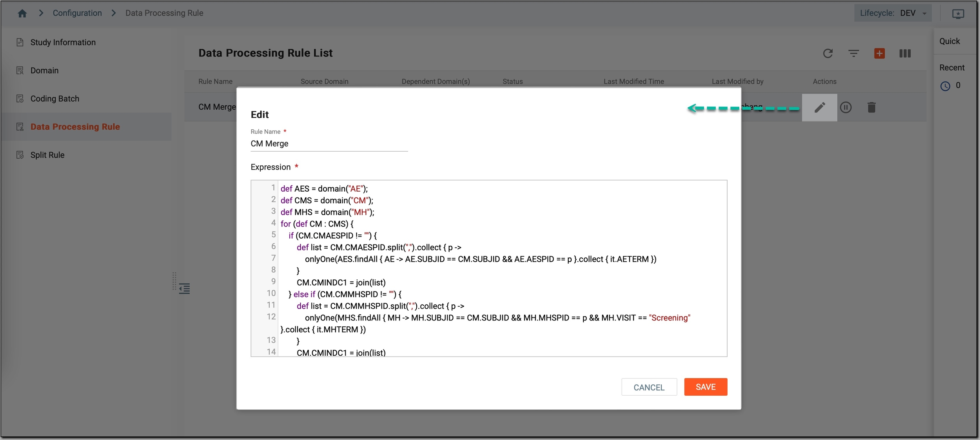
Task: Sort by Source Domain column header
Action: click(x=324, y=81)
